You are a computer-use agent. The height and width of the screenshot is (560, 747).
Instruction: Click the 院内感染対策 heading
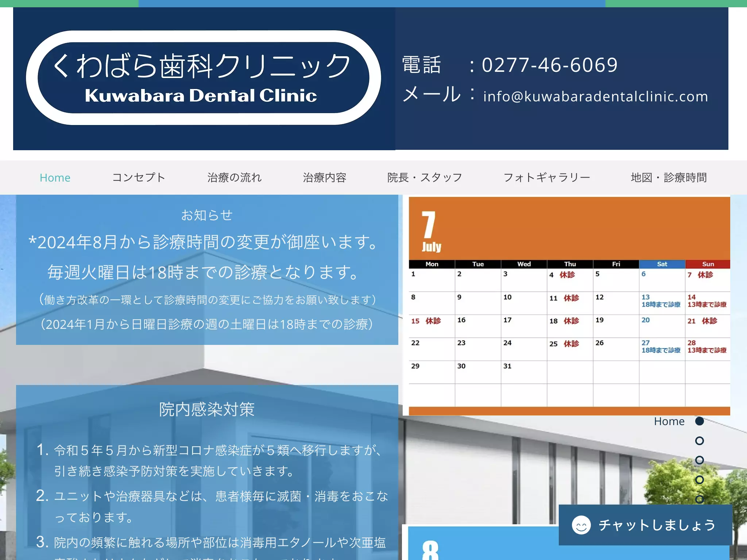point(207,409)
